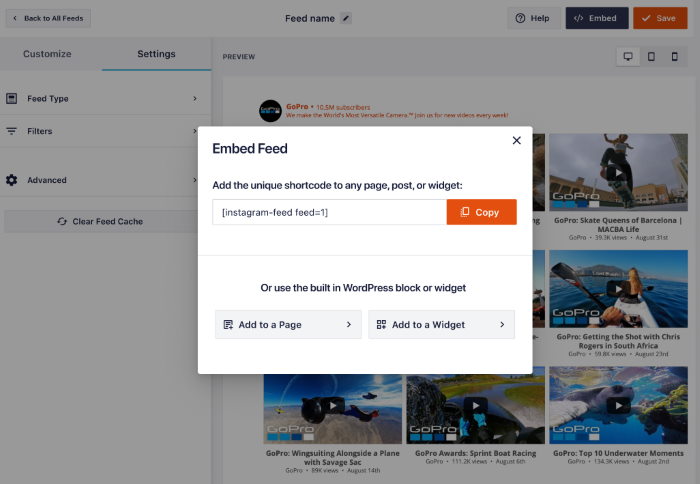
Task: Play Wingsuiting Alongside a Plane video
Action: (x=333, y=405)
